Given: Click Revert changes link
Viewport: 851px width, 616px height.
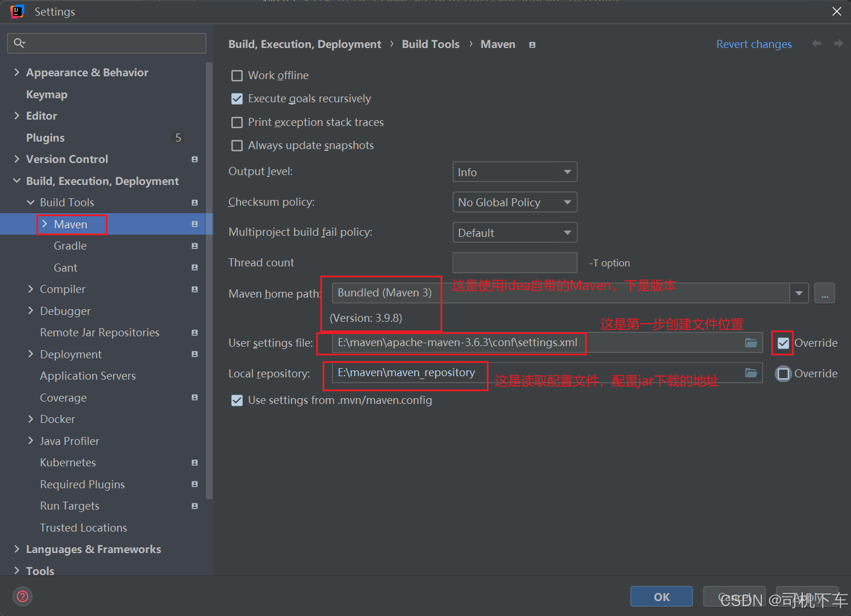Looking at the screenshot, I should pyautogui.click(x=754, y=44).
